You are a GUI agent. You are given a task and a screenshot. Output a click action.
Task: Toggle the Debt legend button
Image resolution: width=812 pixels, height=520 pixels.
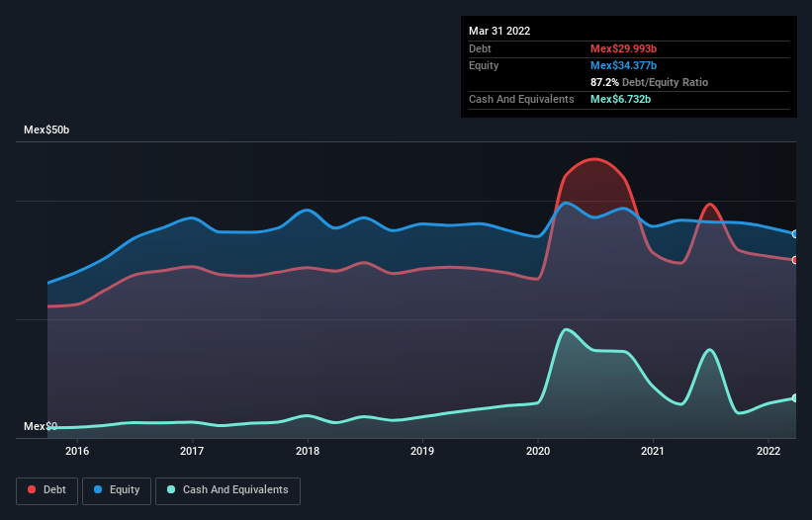coord(46,490)
